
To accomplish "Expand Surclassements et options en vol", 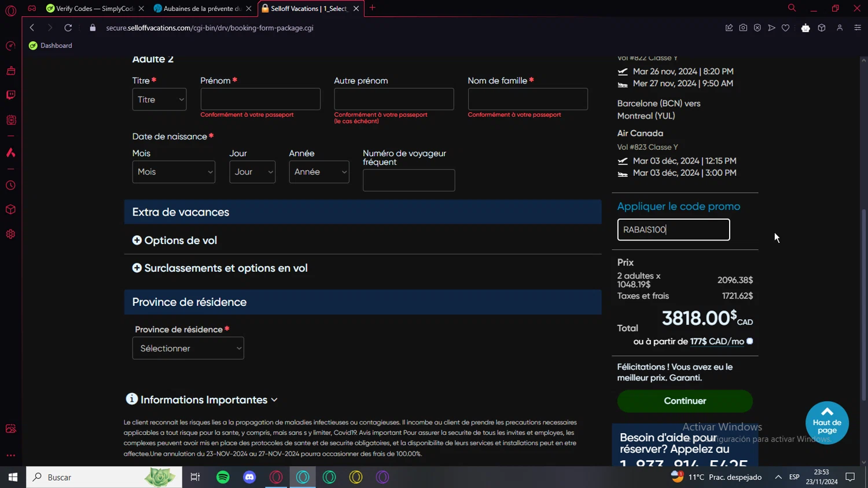I will (x=220, y=268).
